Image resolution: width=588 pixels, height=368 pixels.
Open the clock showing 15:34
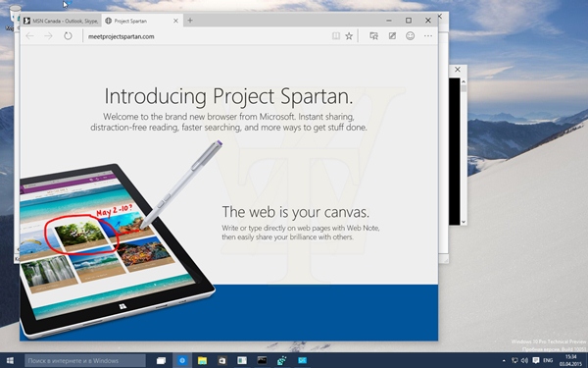pos(570,360)
